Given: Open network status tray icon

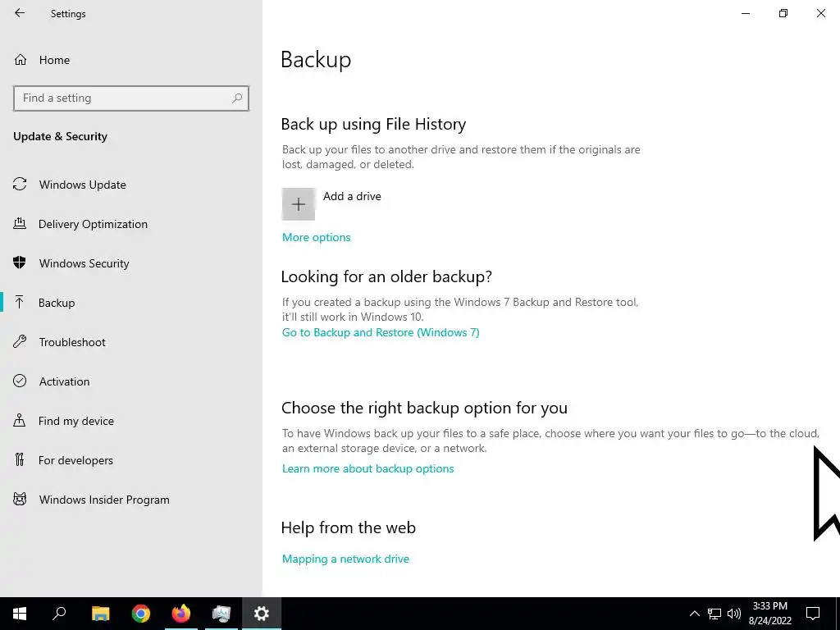Looking at the screenshot, I should (714, 614).
